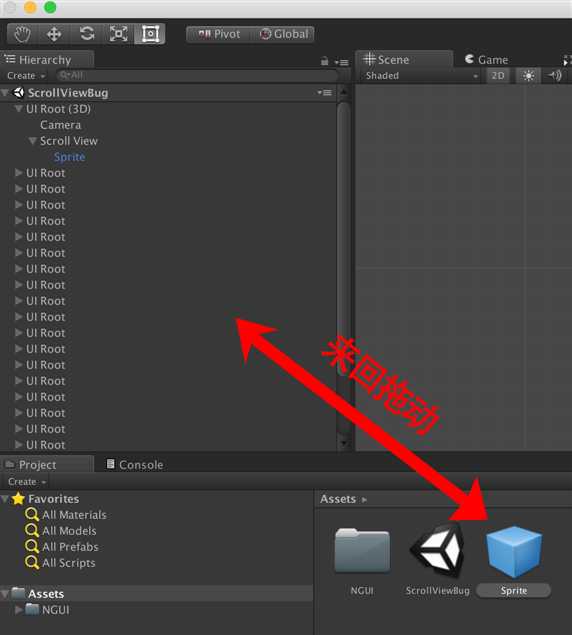This screenshot has height=635, width=572.
Task: Click the Assets breadcrumb
Action: point(338,499)
